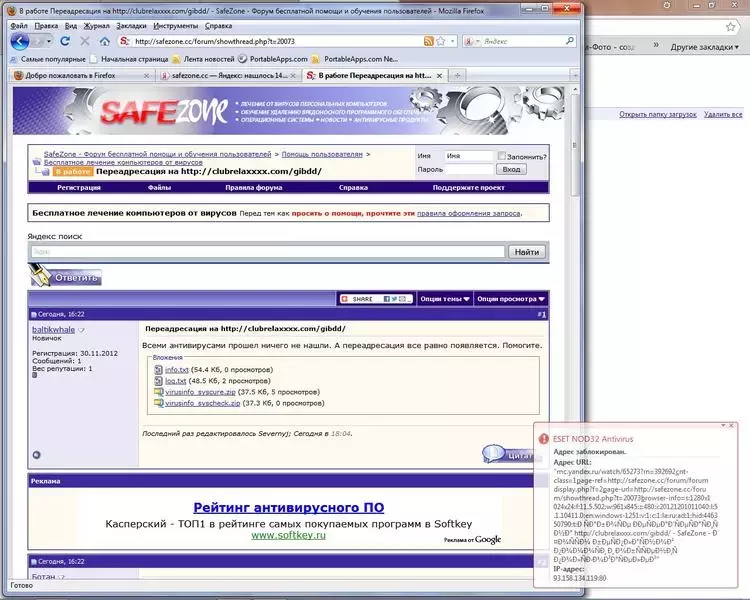Click the 'Рейтинг антивирусного ПО' ad headline
The image size is (750, 600).
tap(288, 507)
